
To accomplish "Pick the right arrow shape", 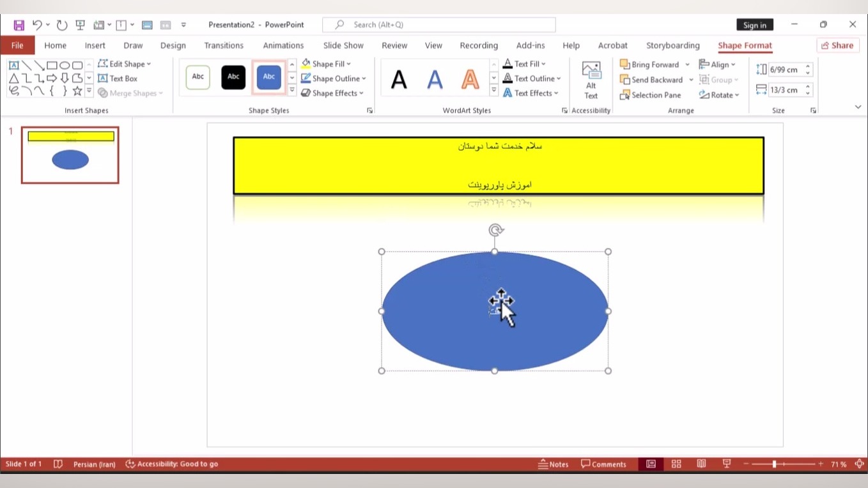I will 52,78.
